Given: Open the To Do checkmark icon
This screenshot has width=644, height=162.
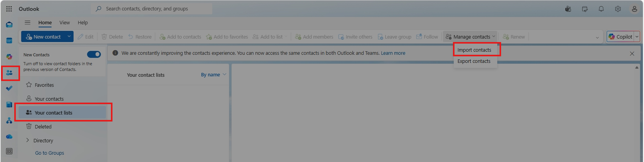Looking at the screenshot, I should pyautogui.click(x=9, y=88).
